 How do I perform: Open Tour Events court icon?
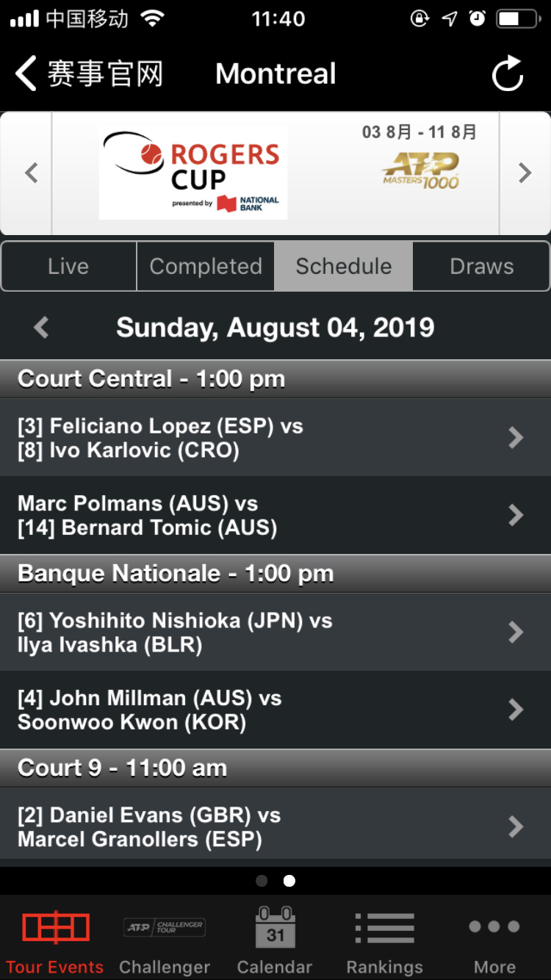pos(55,929)
